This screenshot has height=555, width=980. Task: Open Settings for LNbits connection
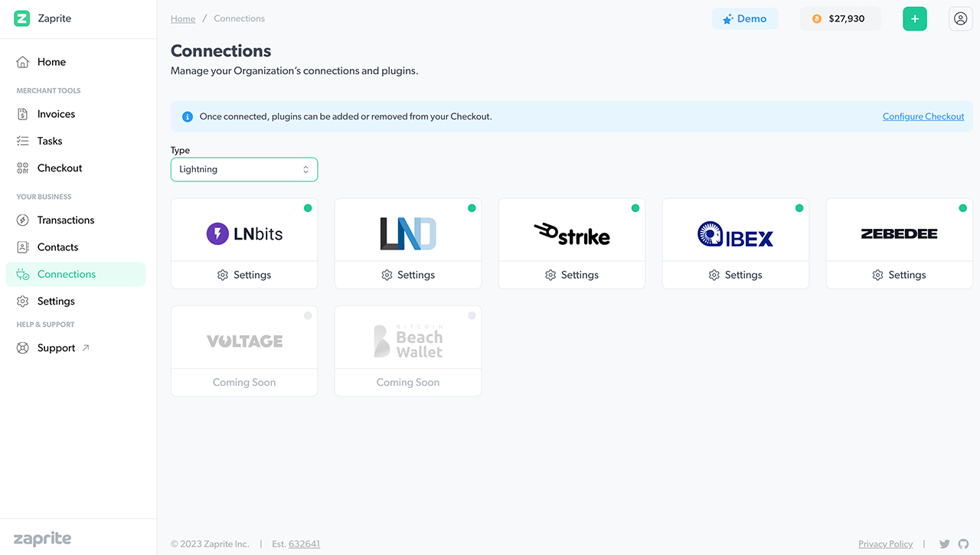tap(244, 275)
